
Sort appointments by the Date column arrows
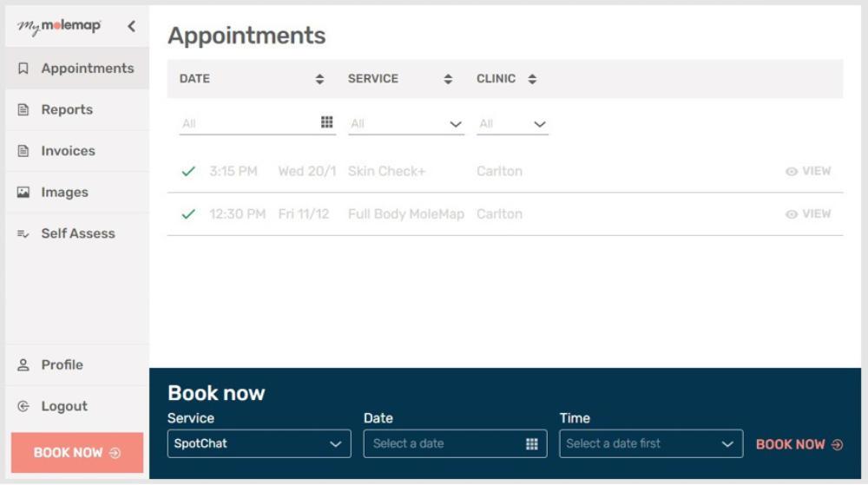(x=319, y=79)
